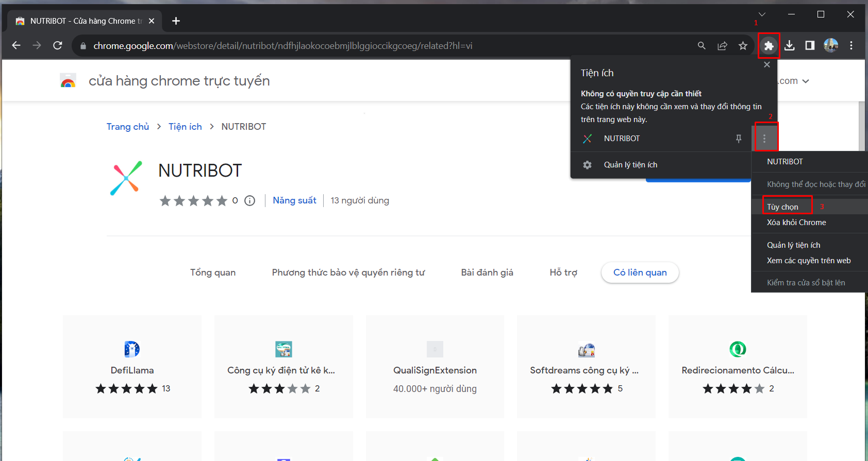
Task: Toggle the side panel icon
Action: [x=810, y=46]
